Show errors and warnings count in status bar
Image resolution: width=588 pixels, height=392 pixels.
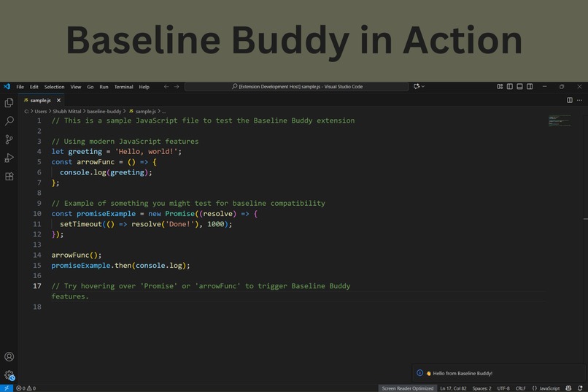pyautogui.click(x=26, y=388)
